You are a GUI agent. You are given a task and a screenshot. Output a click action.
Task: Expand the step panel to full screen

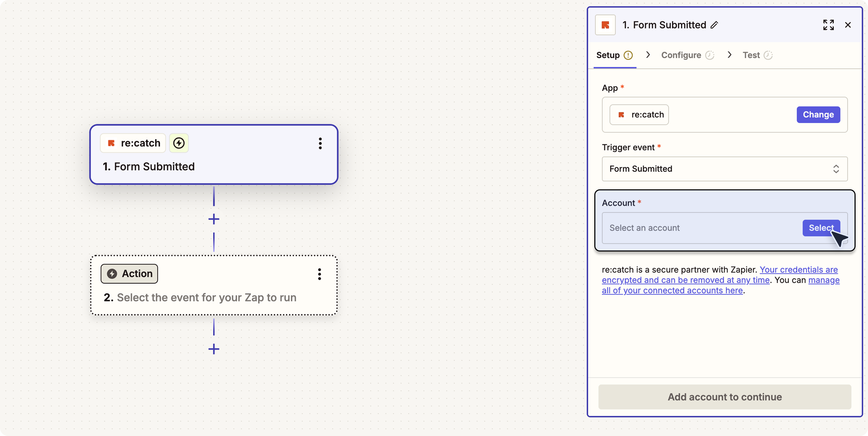tap(828, 25)
